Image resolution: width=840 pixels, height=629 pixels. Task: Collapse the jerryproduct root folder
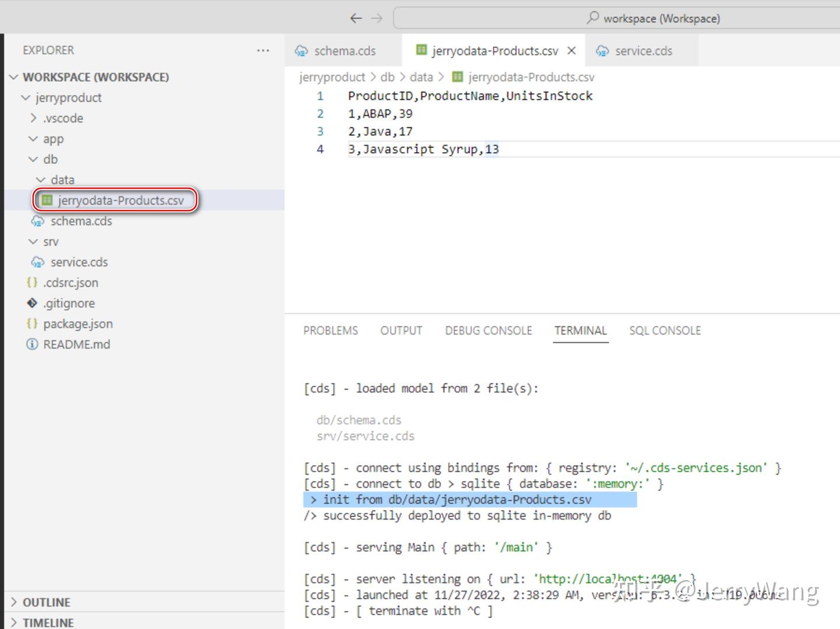26,98
